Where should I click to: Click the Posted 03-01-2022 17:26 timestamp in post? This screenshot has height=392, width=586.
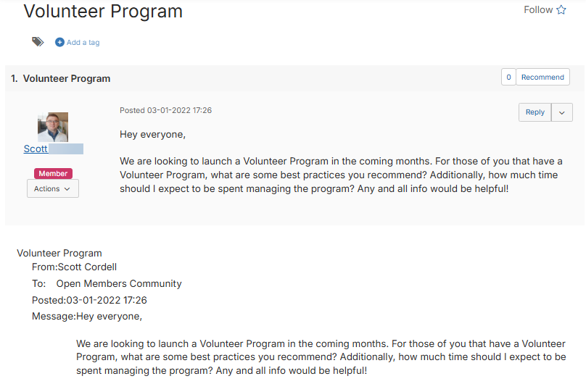pos(165,110)
